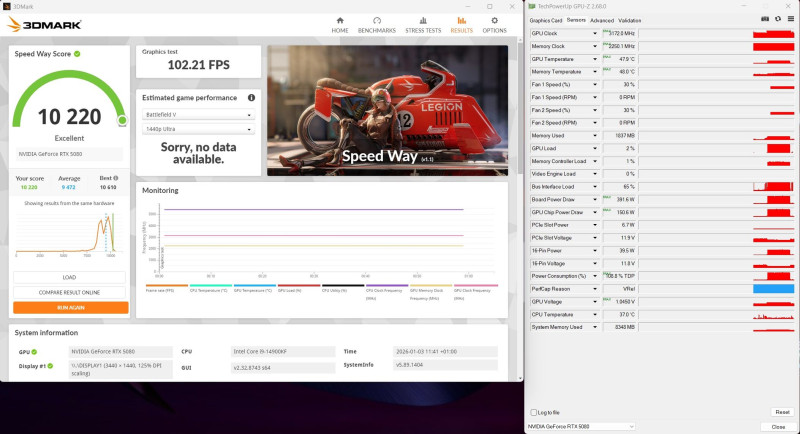Open the GPU Temperature sensor dropdown arrow
Image resolution: width=800 pixels, height=434 pixels.
point(594,59)
